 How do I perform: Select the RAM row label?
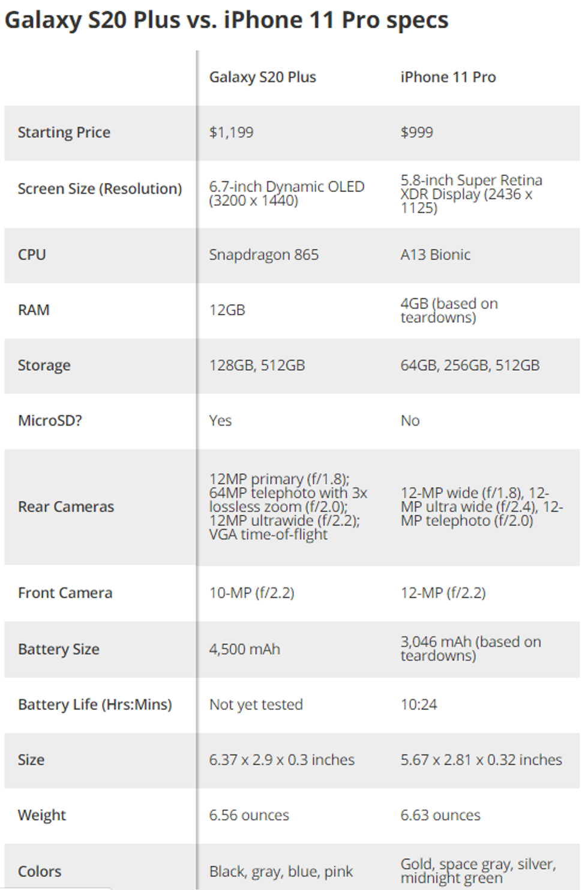pos(34,310)
